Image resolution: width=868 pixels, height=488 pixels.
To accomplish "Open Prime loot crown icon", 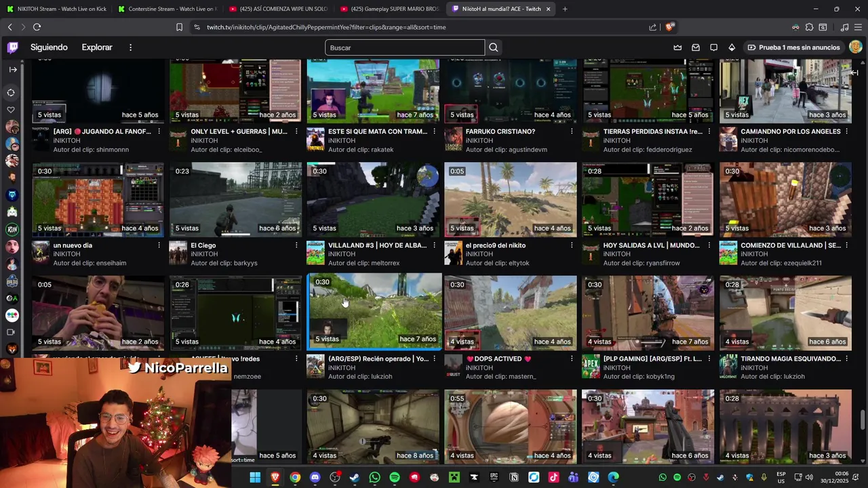I will point(677,47).
